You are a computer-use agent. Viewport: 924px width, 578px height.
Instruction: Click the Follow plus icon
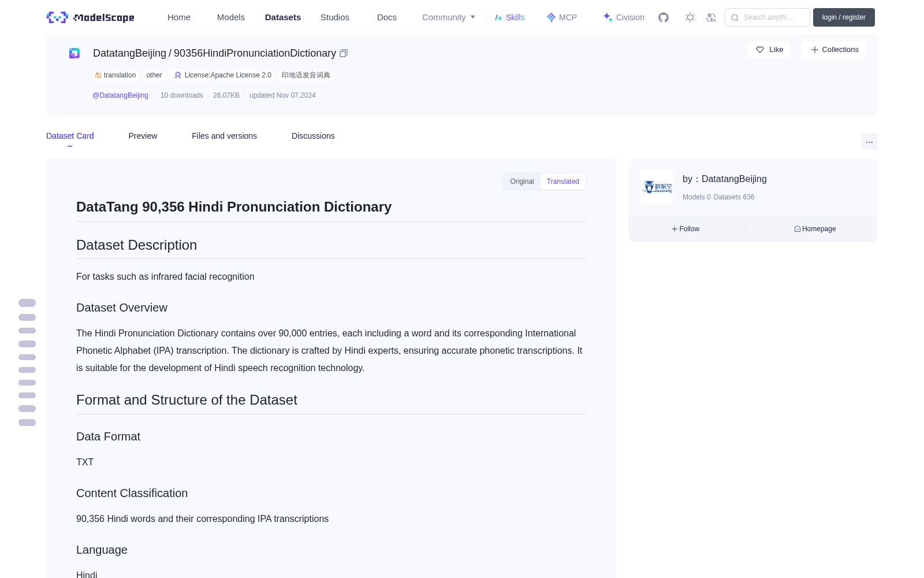675,229
